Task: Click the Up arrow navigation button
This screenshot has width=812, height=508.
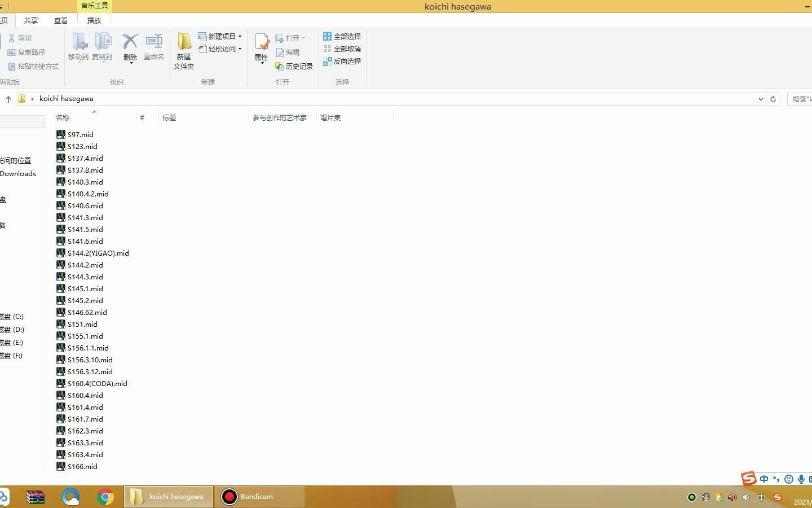Action: (8, 99)
